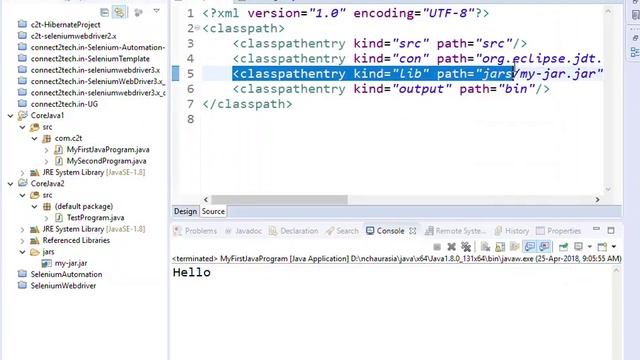The image size is (640, 360).
Task: Open the Properties view tab
Action: tap(558, 231)
